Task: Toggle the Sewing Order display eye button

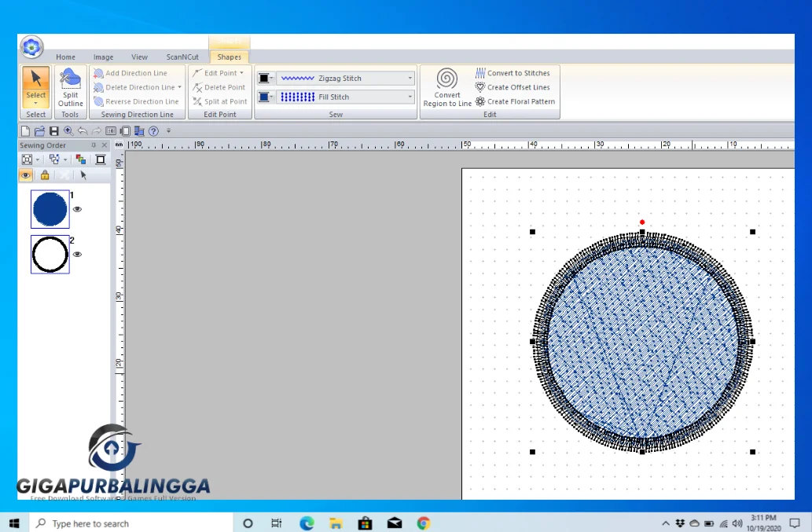Action: [x=25, y=175]
